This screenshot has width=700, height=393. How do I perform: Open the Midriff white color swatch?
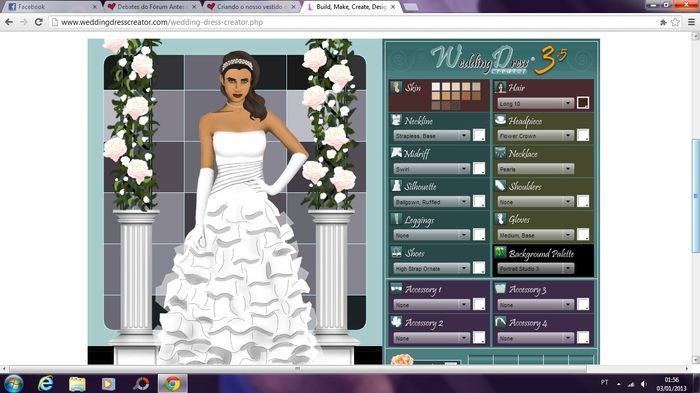click(x=479, y=168)
